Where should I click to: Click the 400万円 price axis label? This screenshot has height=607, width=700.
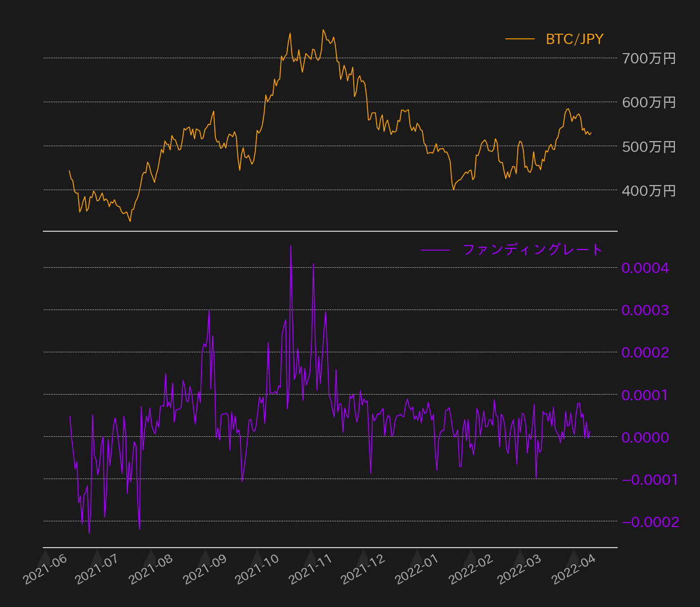[649, 190]
